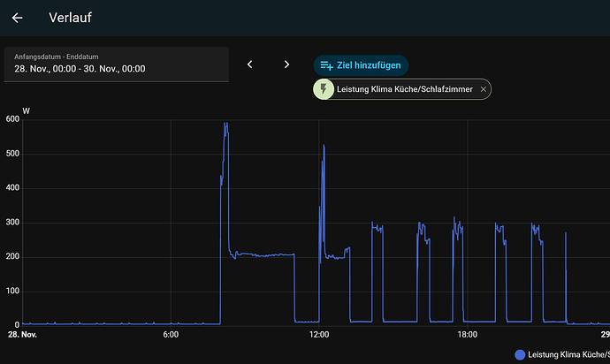The width and height of the screenshot is (610, 364).
Task: Advance to the next date range
Action: coord(286,64)
